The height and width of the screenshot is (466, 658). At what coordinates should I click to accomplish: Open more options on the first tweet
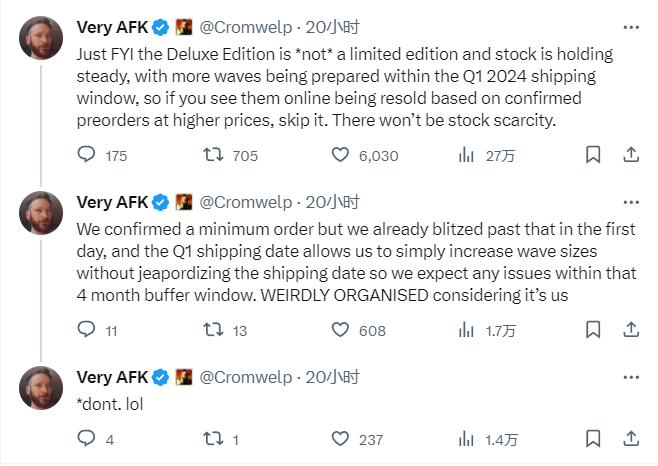click(x=630, y=27)
